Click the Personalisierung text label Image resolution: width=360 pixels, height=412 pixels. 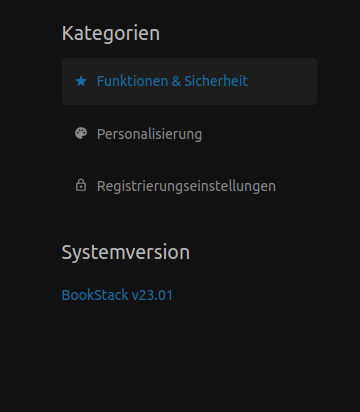point(149,134)
